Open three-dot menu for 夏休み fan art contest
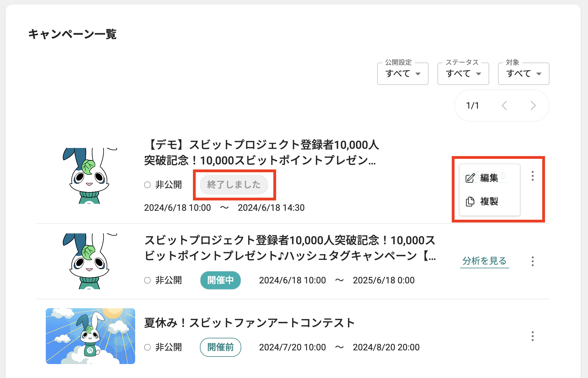 click(x=532, y=336)
